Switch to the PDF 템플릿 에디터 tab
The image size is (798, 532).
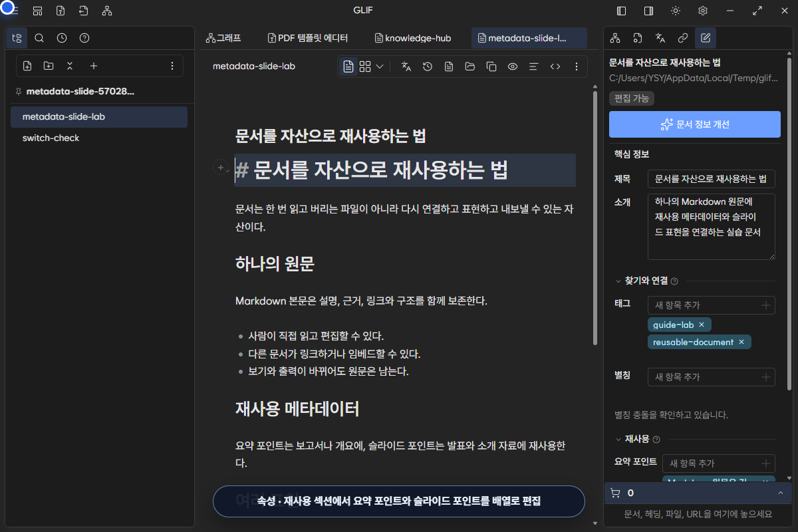(307, 39)
